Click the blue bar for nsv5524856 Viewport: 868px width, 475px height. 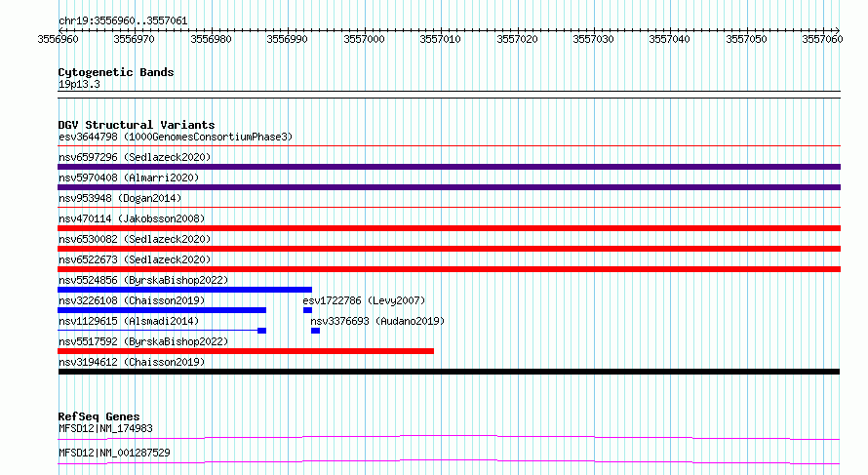[185, 290]
